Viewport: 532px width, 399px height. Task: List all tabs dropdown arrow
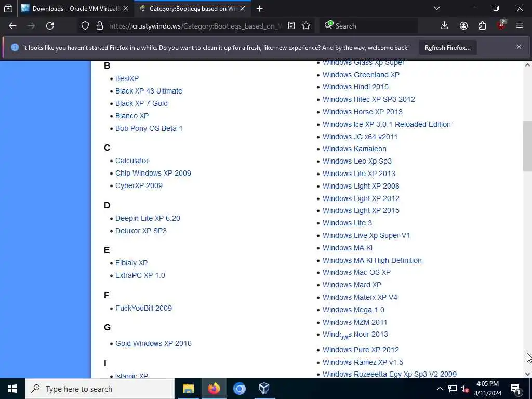click(x=437, y=8)
